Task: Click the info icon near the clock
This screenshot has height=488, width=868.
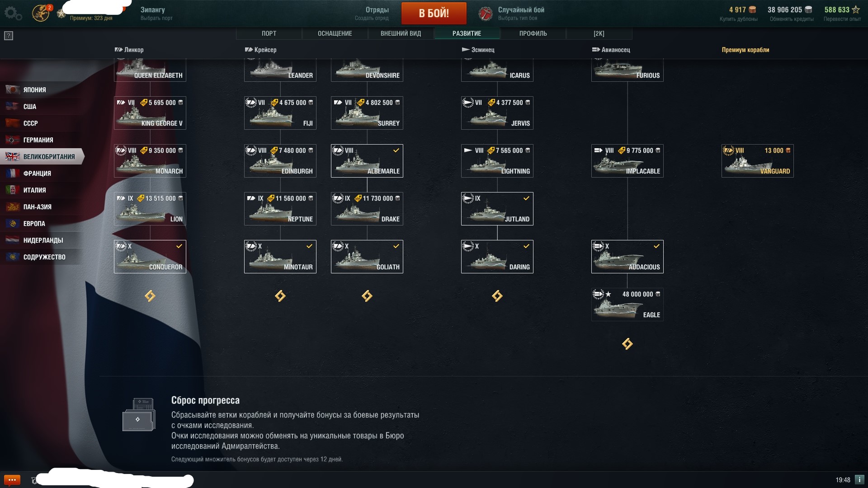Action: click(859, 479)
